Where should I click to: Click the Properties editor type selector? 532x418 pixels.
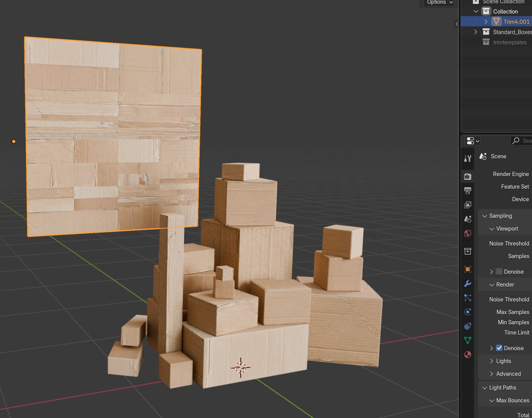pos(473,141)
